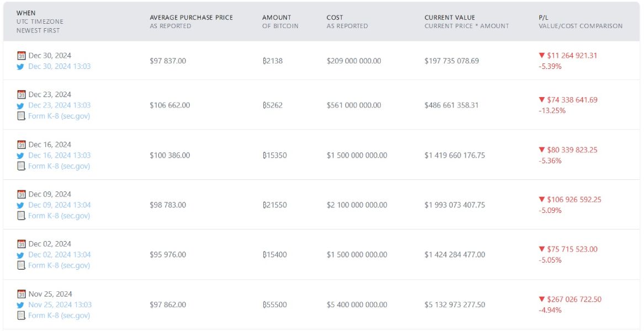This screenshot has width=644, height=331.
Task: Open Form K-8 (sec.gov) link for Nov 25
Action: (x=59, y=316)
